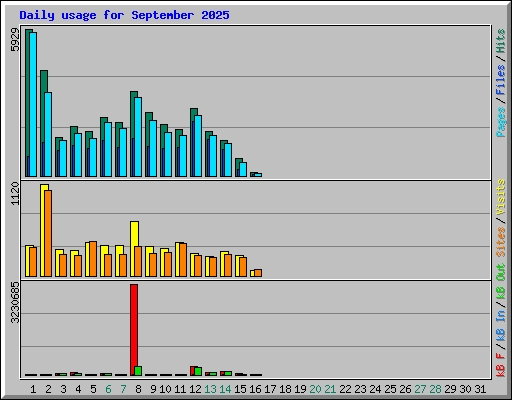
Task: Click the yellow Visits legend label
Action: [x=501, y=197]
